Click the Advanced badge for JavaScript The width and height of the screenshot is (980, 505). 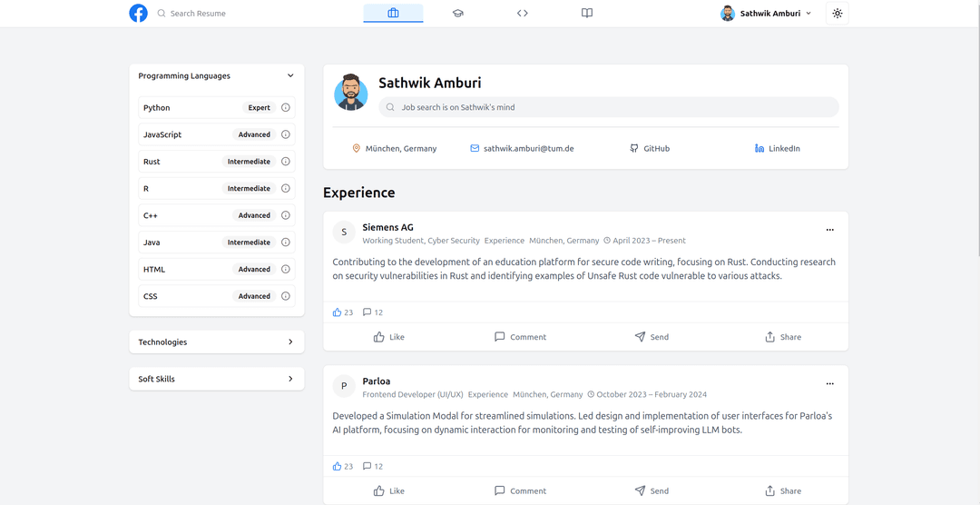(x=254, y=134)
